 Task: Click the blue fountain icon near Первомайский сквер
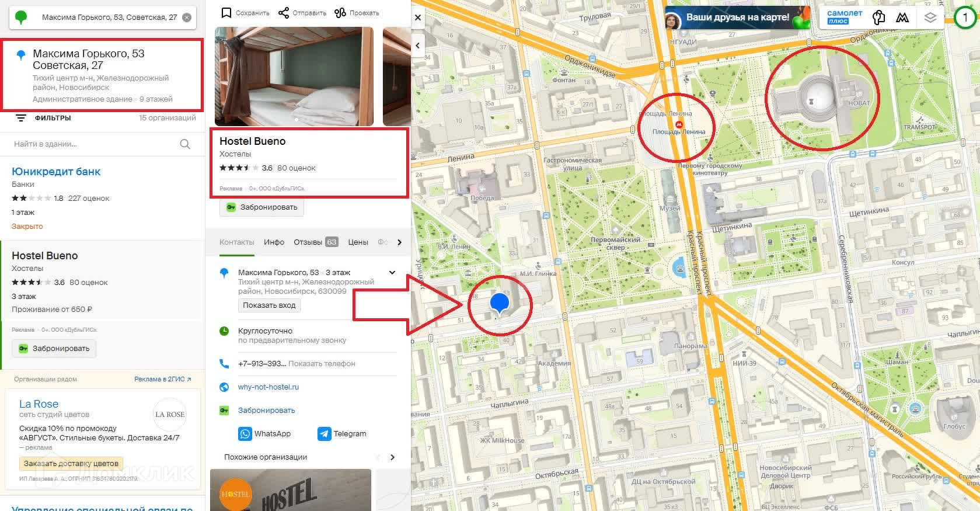tap(679, 269)
